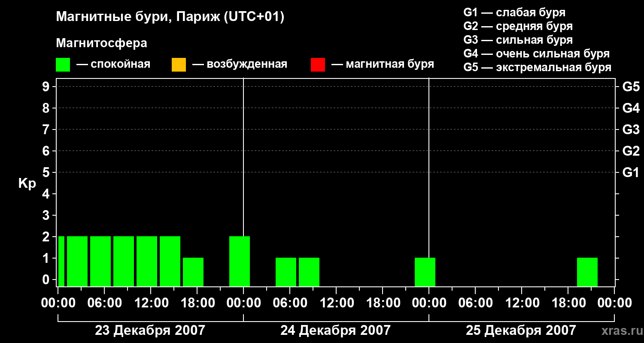This screenshot has width=644, height=343.
Task: Select the 'G1 — слабая буря' legend line
Action: click(x=514, y=12)
